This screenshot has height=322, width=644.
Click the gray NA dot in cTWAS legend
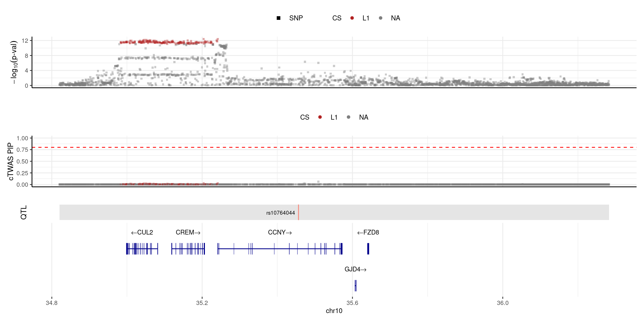(348, 117)
